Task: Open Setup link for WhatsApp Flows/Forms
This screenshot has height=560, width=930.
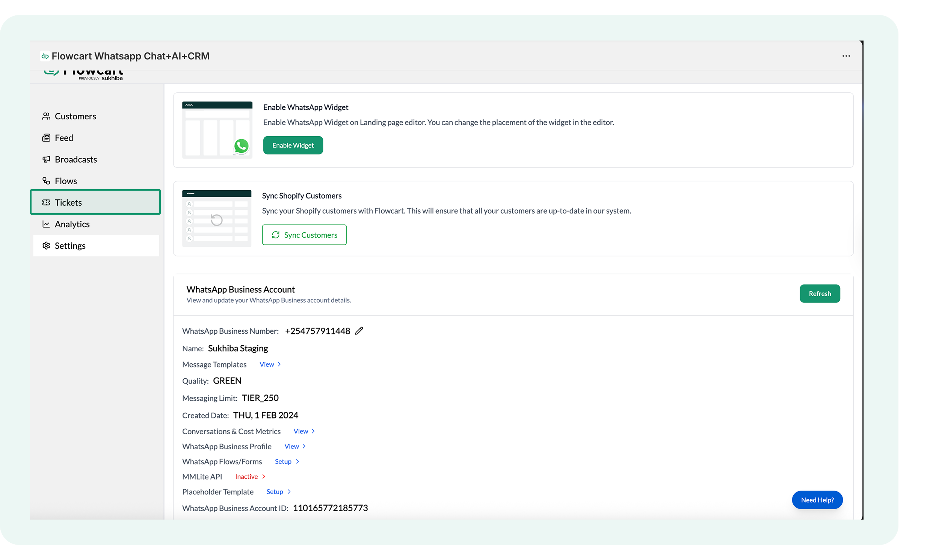Action: pos(283,462)
